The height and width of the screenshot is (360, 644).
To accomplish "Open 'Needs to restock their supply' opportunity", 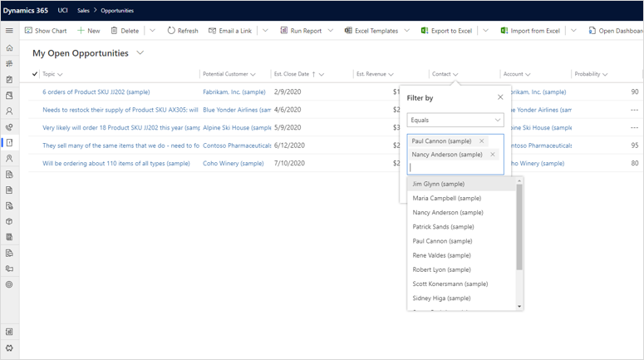I will (x=120, y=110).
